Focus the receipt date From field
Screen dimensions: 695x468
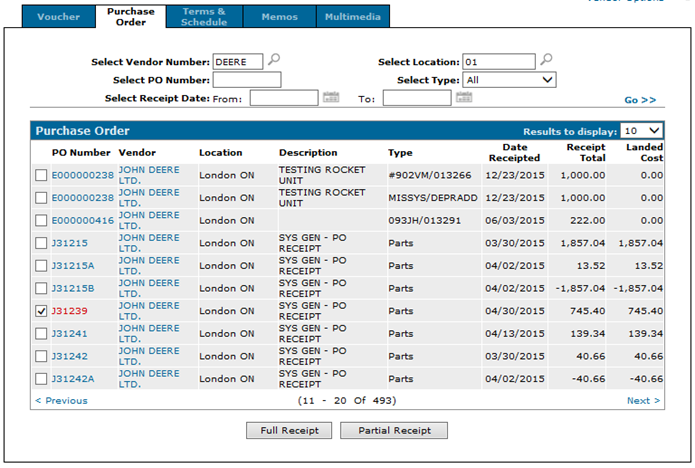tap(284, 98)
